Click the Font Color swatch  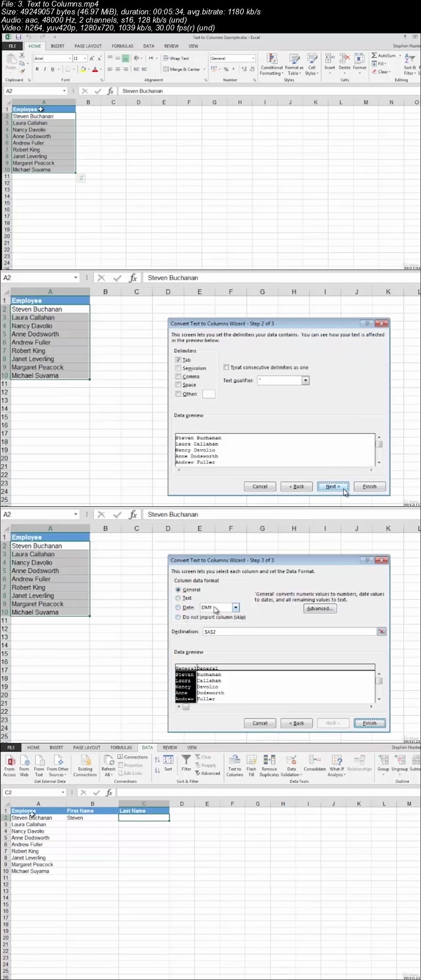(95, 69)
